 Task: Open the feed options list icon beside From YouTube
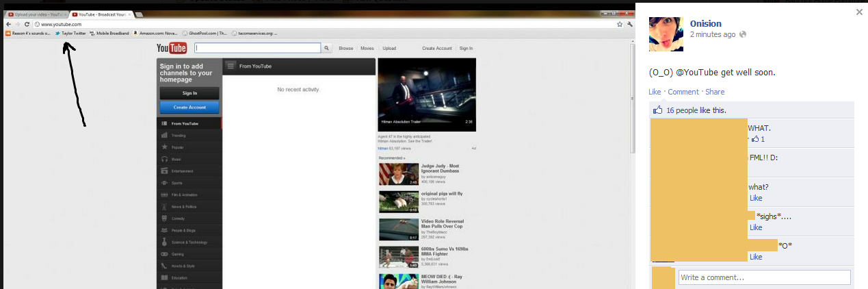[x=231, y=66]
